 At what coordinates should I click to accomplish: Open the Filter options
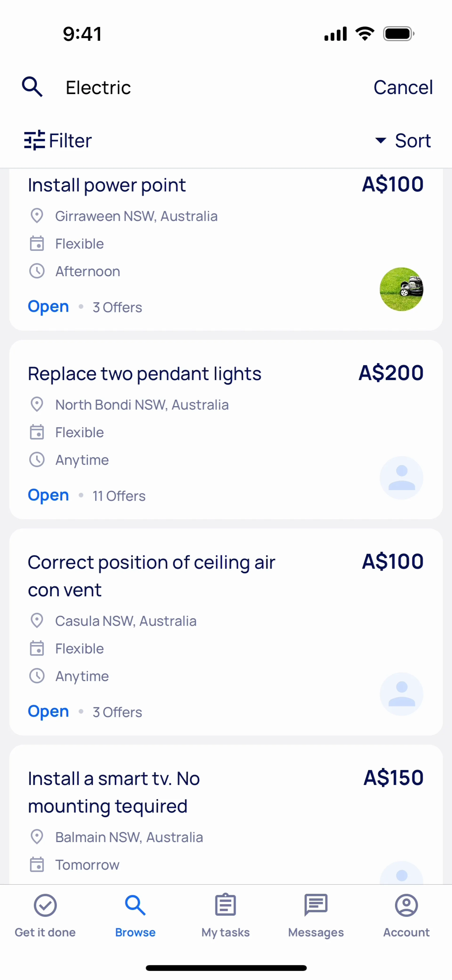click(58, 140)
